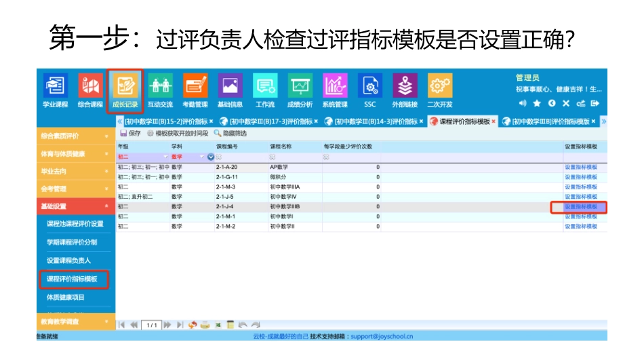Click the undo arrow icon in pager
Screen dimensions: 644x363
click(243, 325)
